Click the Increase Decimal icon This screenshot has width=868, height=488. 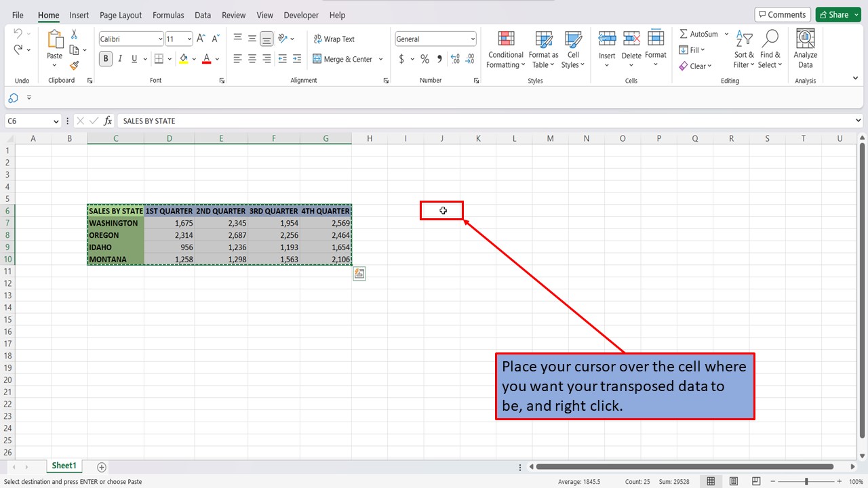coord(455,59)
